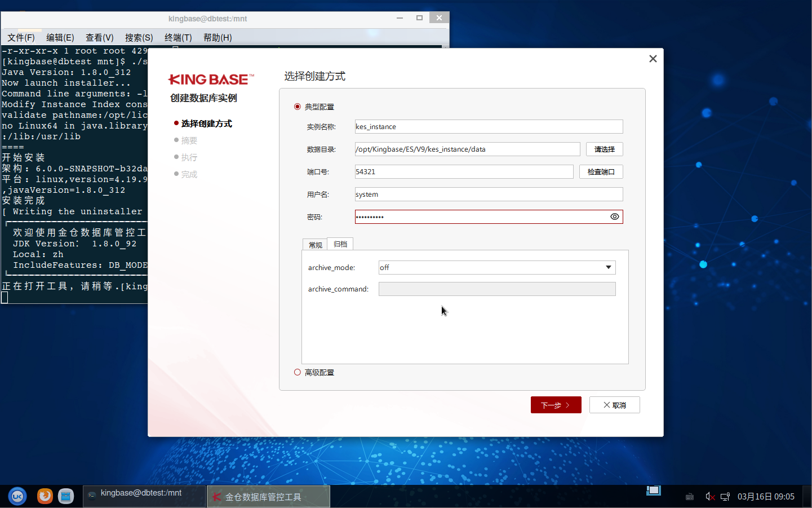Open terminal 编辑(E) menu
This screenshot has height=508, width=812.
60,37
